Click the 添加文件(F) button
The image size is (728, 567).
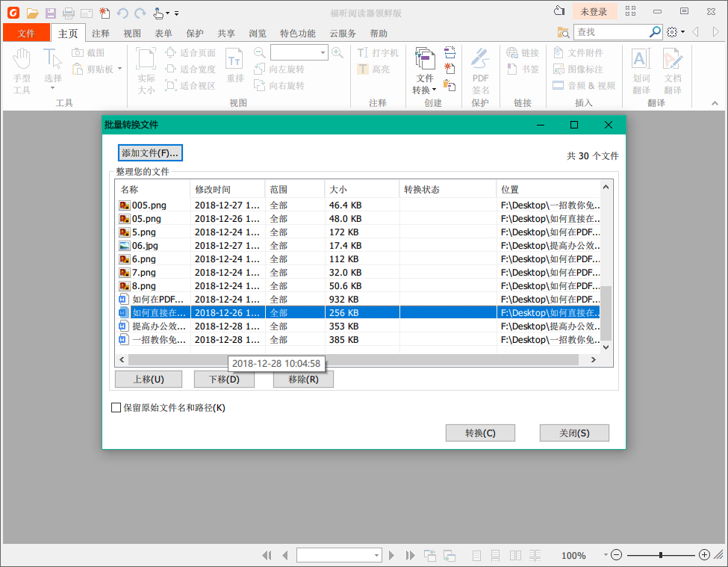(150, 152)
